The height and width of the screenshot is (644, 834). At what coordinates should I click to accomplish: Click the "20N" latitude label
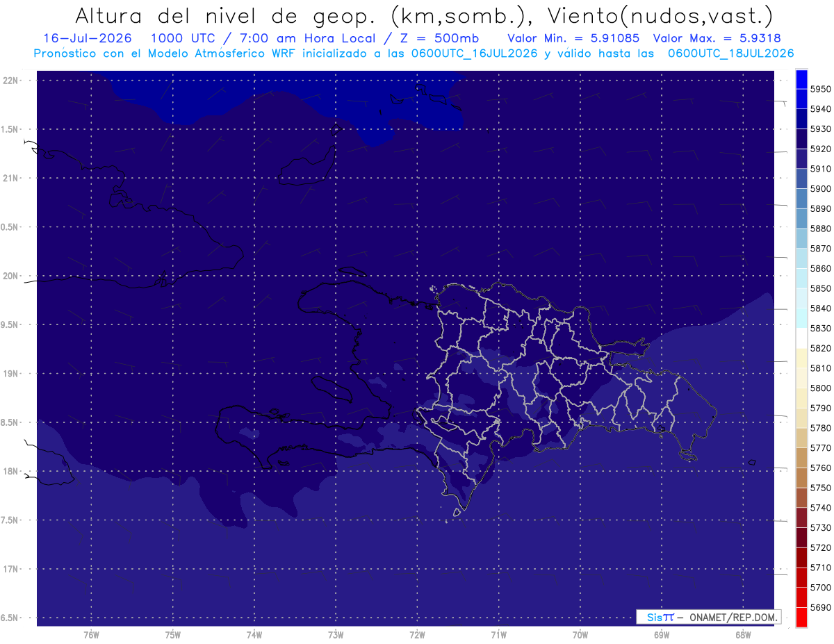(x=12, y=276)
